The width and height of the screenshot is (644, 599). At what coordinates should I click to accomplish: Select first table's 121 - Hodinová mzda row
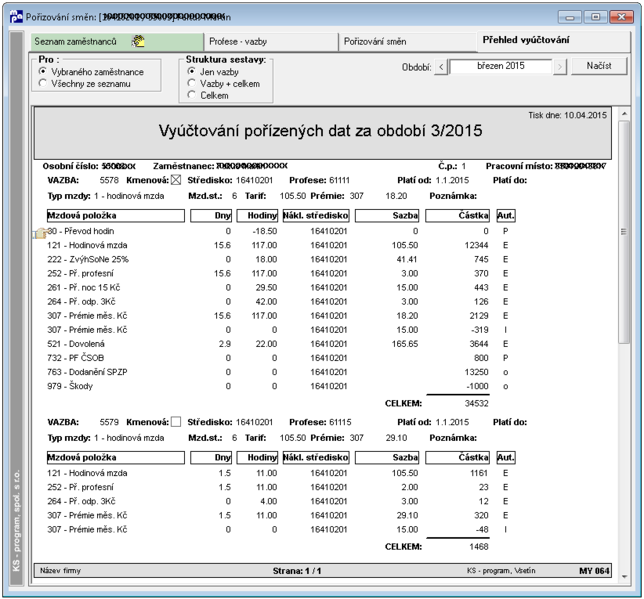tap(278, 245)
